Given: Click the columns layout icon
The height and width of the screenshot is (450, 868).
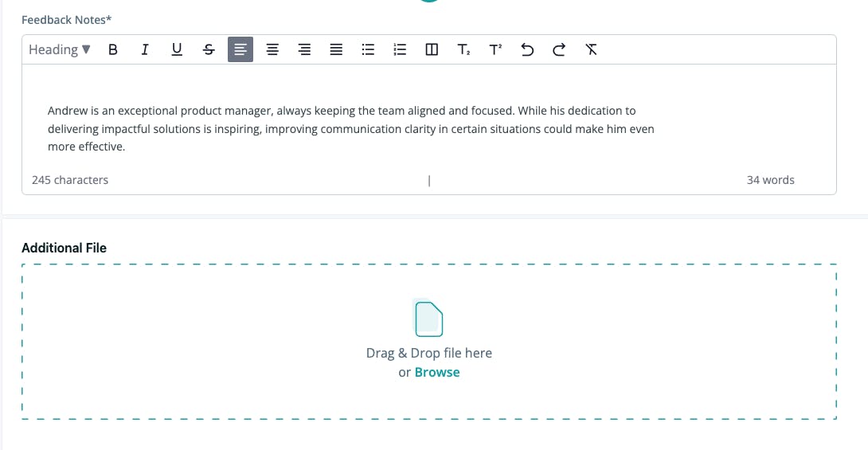Looking at the screenshot, I should click(x=432, y=49).
